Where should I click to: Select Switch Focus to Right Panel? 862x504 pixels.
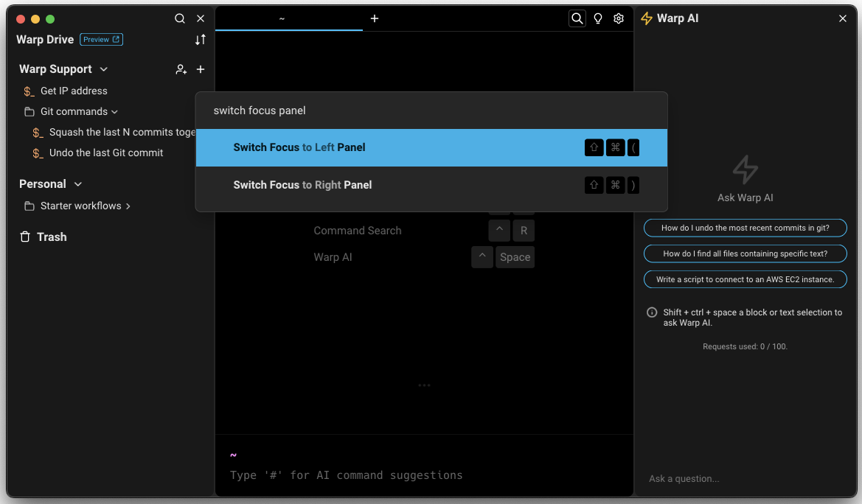point(431,185)
